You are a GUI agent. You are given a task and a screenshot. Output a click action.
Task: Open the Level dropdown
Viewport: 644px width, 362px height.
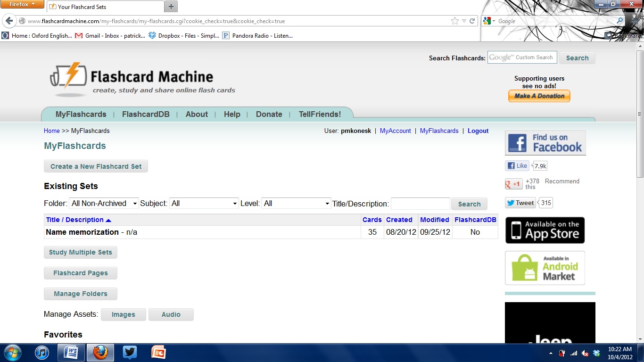(x=296, y=203)
